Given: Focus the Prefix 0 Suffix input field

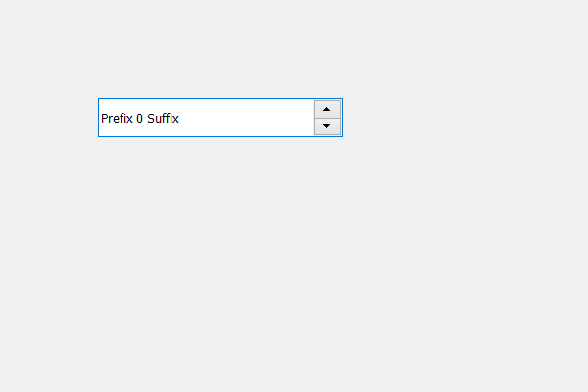Looking at the screenshot, I should coord(206,118).
